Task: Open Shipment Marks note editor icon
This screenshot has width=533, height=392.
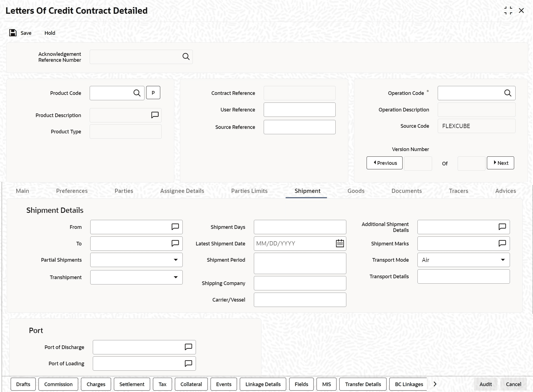Action: coord(502,243)
